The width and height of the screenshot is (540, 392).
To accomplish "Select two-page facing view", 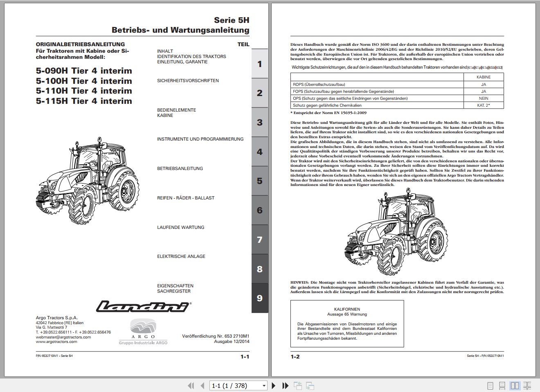I will 515,385.
